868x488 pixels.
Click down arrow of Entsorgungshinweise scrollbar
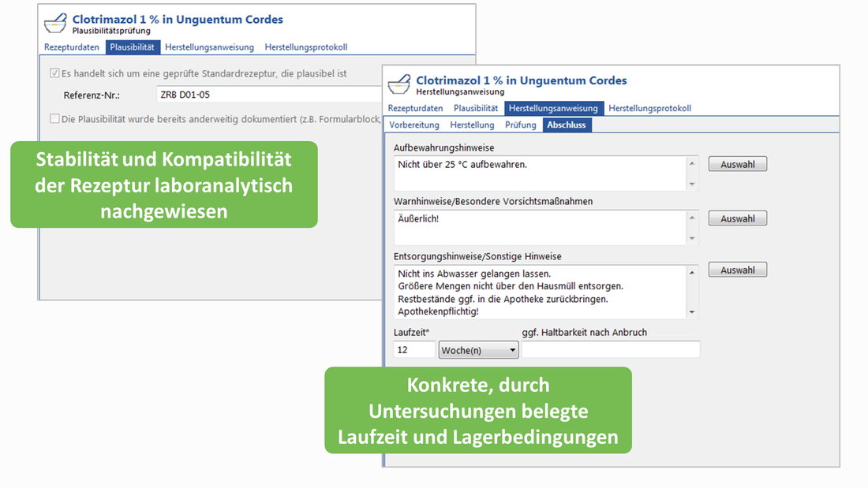pyautogui.click(x=692, y=313)
